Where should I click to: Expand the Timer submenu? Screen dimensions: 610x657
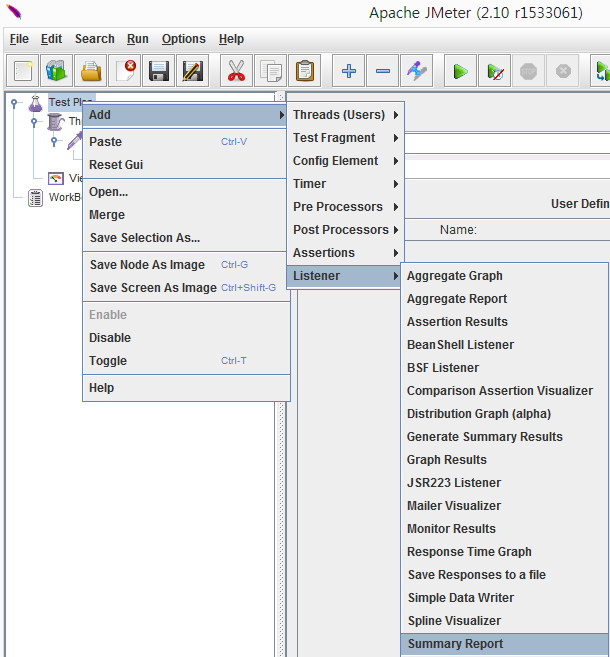[345, 184]
